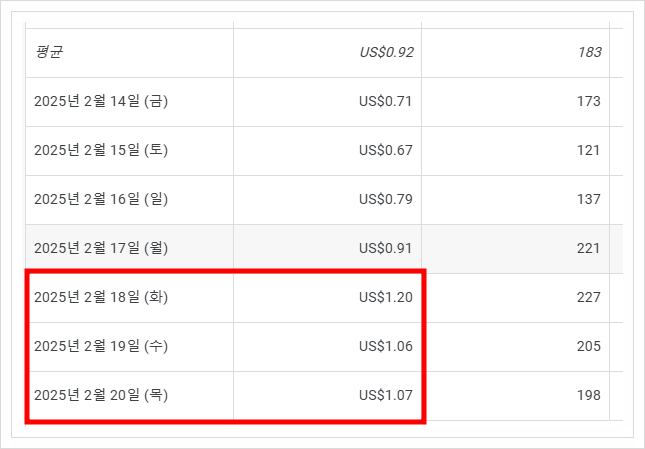Select the 2025년 2월 18일 (화) date cell

coord(101,297)
